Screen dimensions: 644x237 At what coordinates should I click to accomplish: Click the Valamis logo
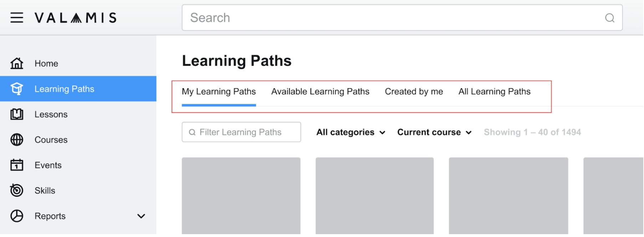tap(76, 17)
